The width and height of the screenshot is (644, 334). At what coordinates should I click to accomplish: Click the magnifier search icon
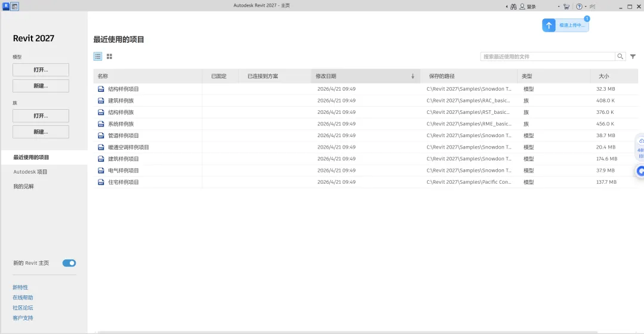[x=620, y=56]
